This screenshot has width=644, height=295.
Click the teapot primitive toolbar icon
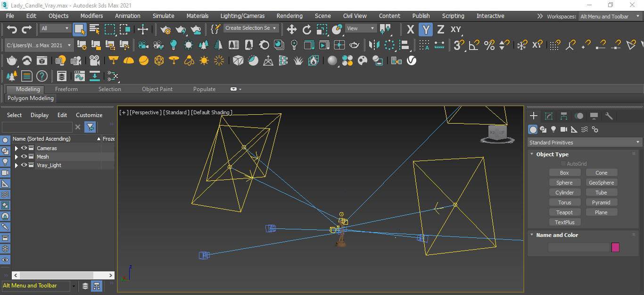(12, 60)
